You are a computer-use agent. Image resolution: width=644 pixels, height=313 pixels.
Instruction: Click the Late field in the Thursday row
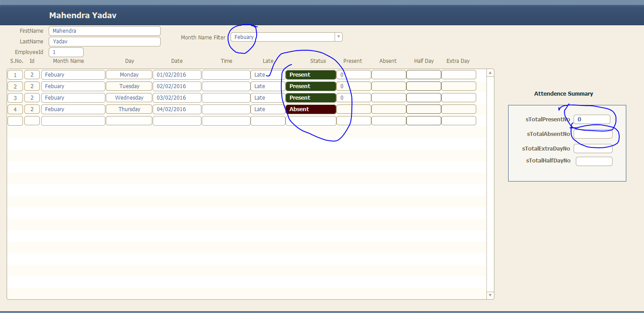pyautogui.click(x=268, y=109)
